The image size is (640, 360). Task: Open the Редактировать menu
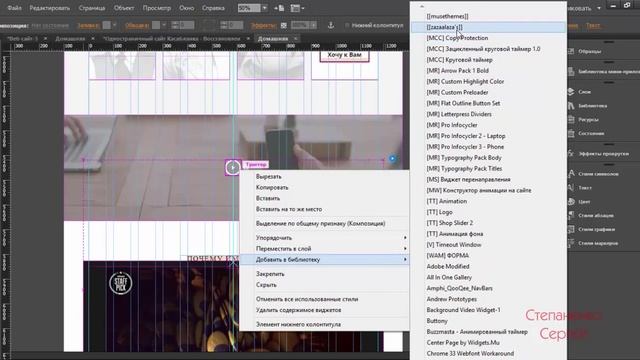click(49, 8)
